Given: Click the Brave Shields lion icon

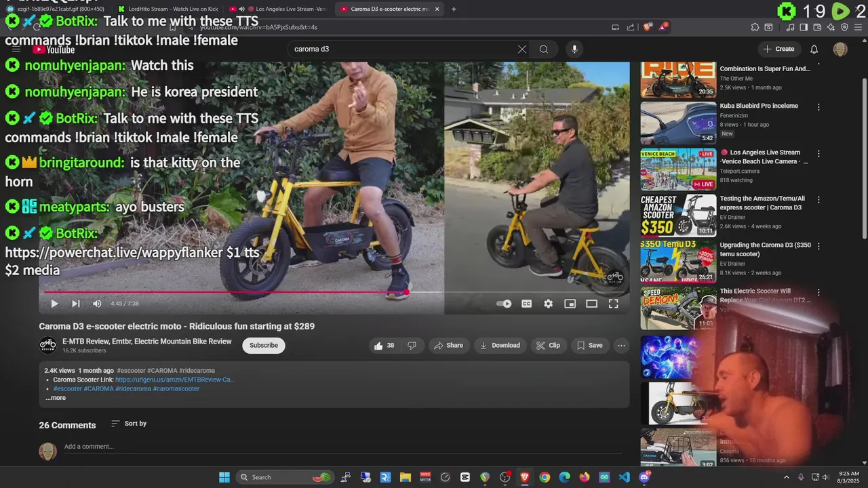Looking at the screenshot, I should tap(647, 27).
